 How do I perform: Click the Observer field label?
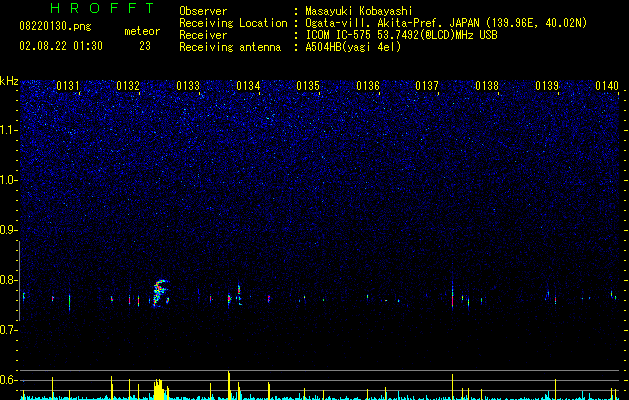tap(203, 11)
